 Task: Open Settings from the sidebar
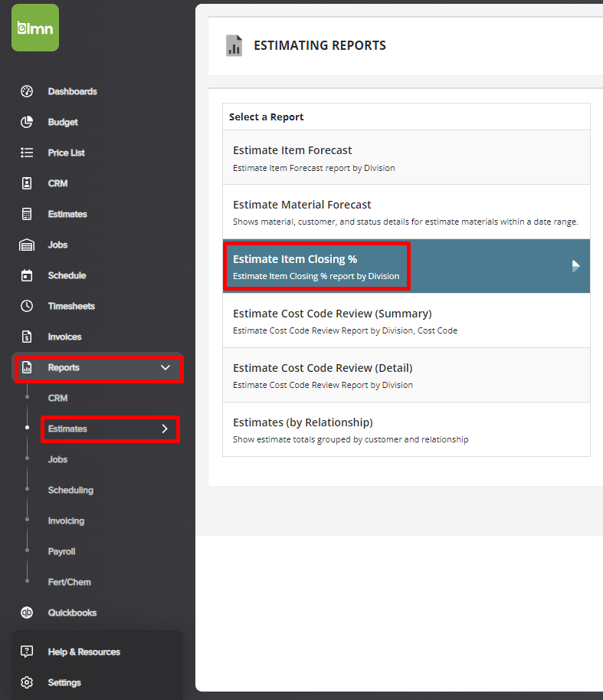click(64, 682)
